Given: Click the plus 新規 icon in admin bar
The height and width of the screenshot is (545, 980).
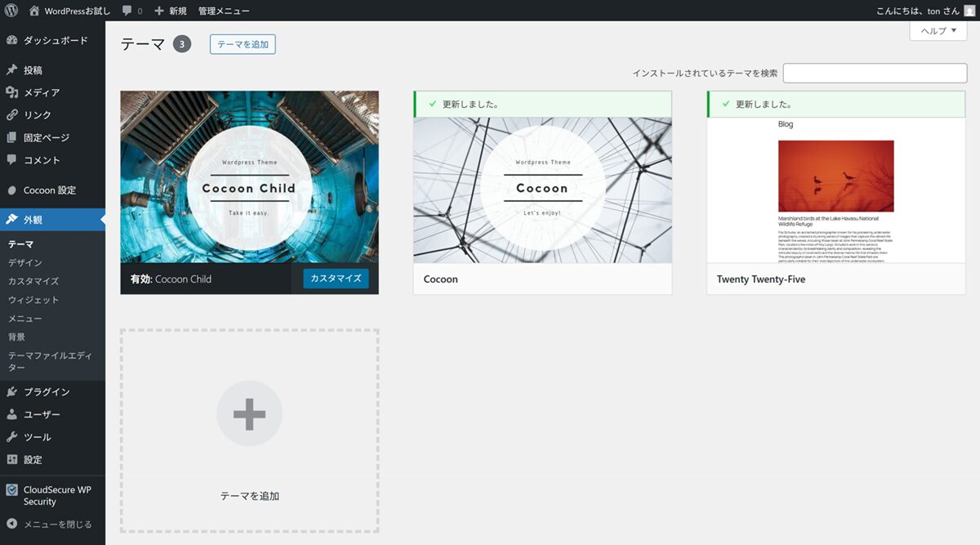Looking at the screenshot, I should click(x=159, y=11).
